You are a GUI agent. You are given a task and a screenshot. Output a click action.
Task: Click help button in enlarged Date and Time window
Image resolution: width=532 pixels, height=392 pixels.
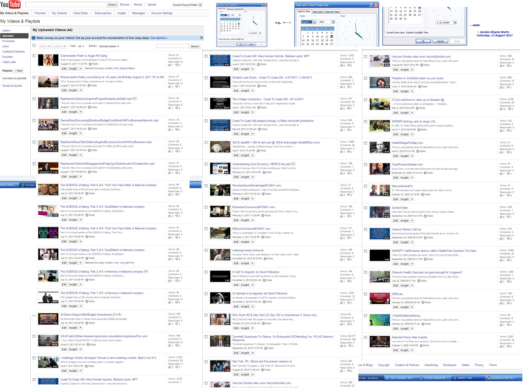(x=371, y=5)
